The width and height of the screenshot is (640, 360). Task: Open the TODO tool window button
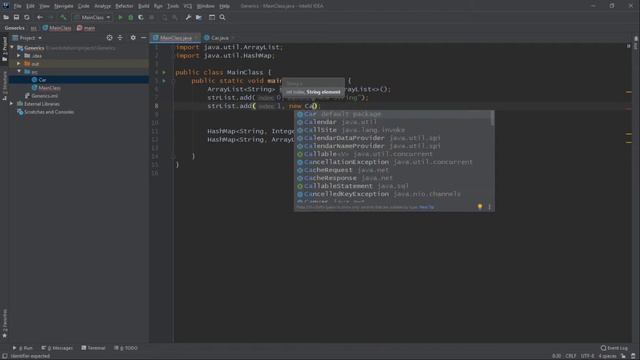coord(126,348)
